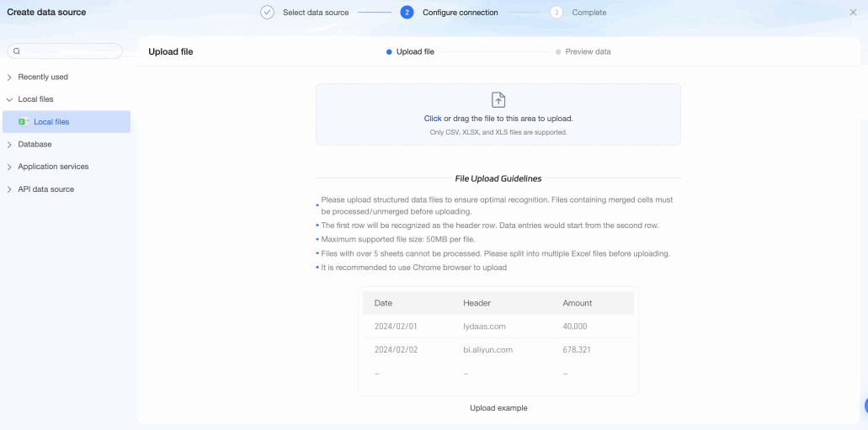868x430 pixels.
Task: Select the Upload file step label
Action: [415, 52]
